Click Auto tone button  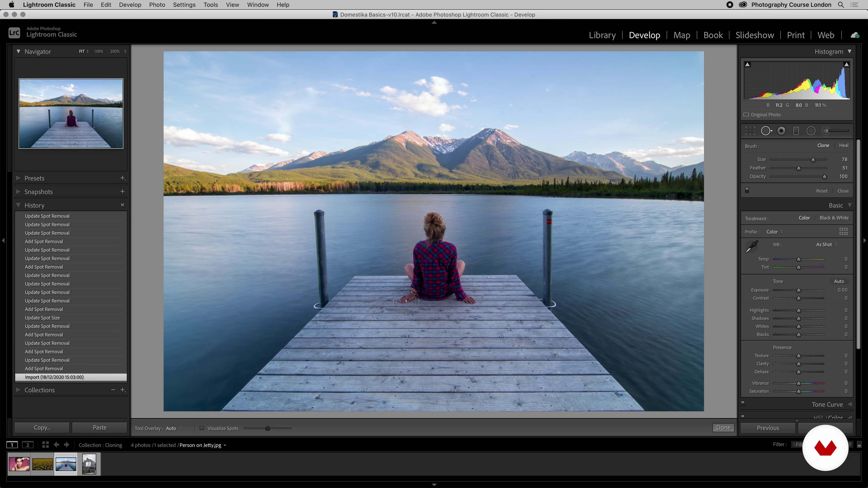[x=839, y=281]
